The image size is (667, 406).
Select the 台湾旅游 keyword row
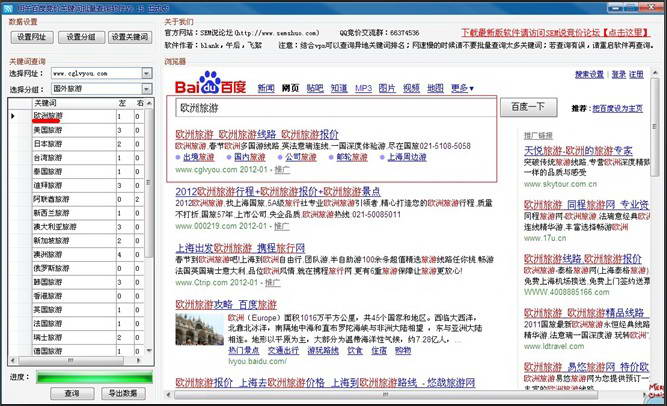click(x=77, y=158)
